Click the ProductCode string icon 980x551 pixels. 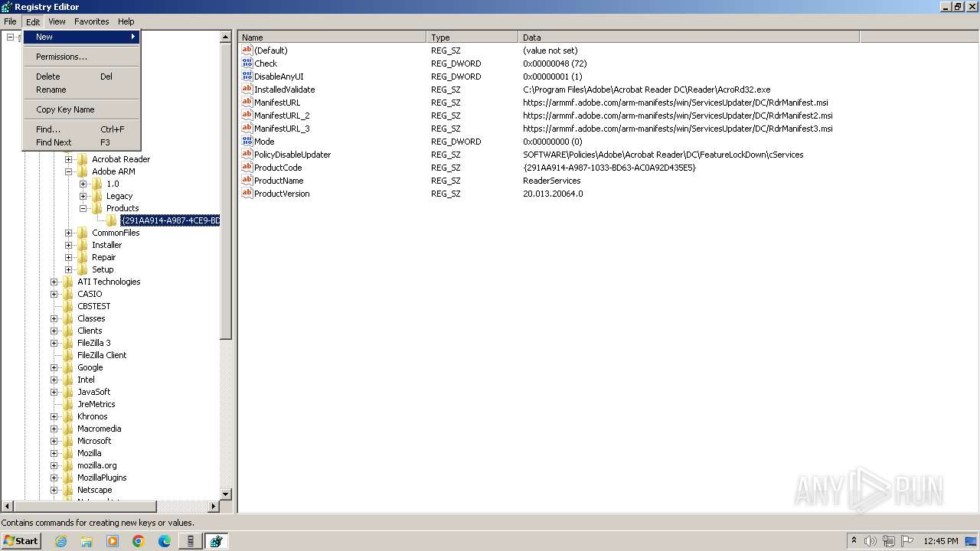(x=247, y=167)
